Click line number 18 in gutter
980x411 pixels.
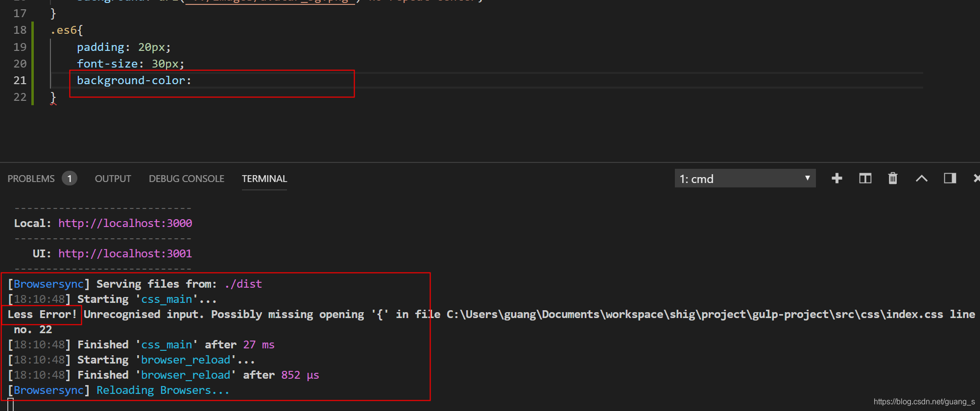click(20, 30)
